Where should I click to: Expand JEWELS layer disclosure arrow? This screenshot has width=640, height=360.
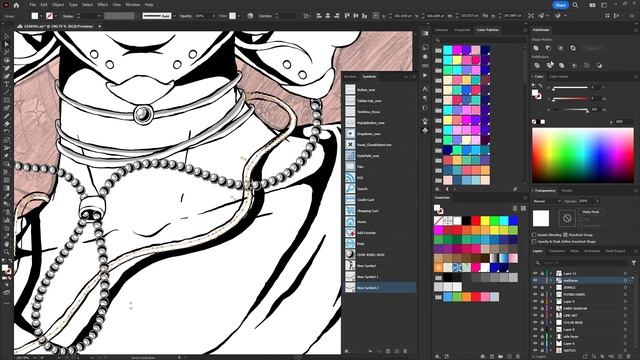(x=551, y=287)
